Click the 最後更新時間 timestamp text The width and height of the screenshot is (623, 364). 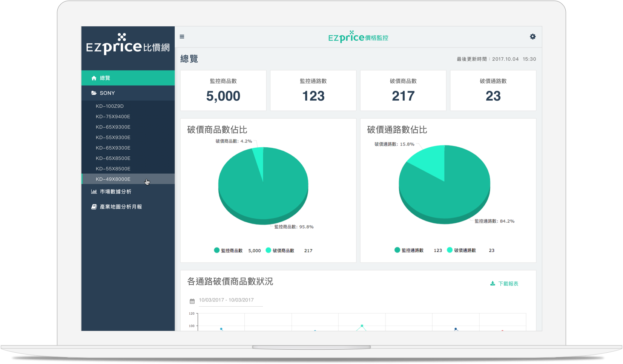(x=496, y=59)
